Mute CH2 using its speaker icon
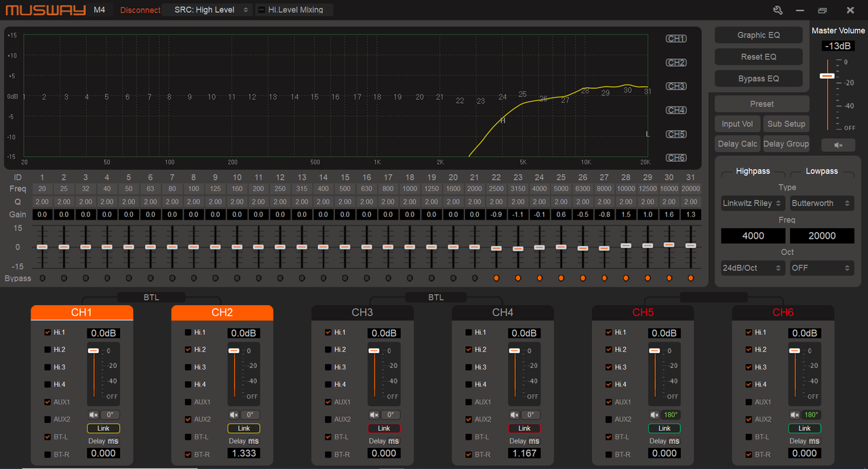Screen dimensions: 868x469 234,415
